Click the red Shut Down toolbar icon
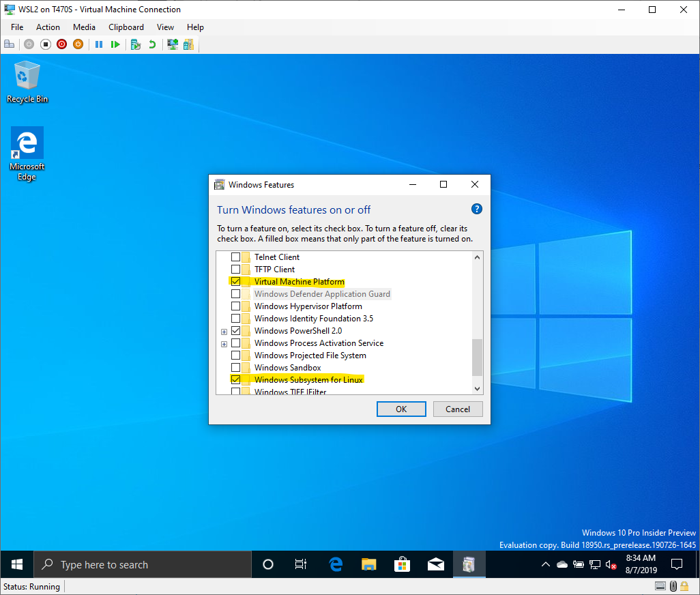 point(62,44)
